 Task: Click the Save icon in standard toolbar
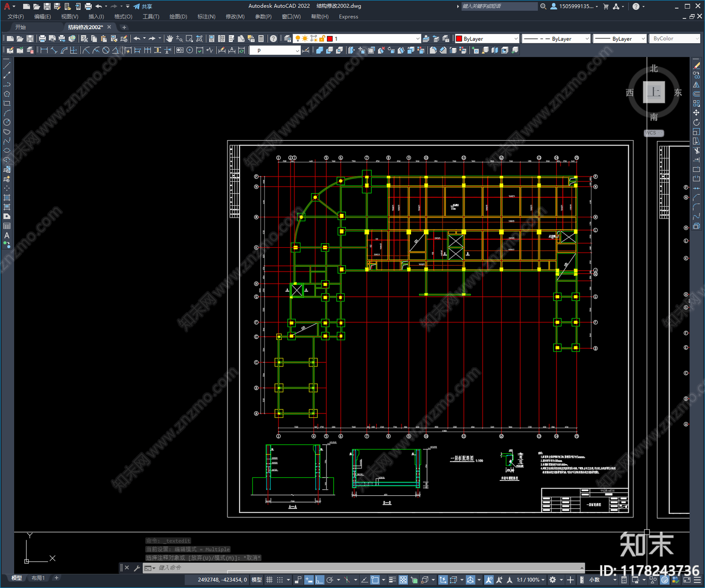(x=30, y=39)
